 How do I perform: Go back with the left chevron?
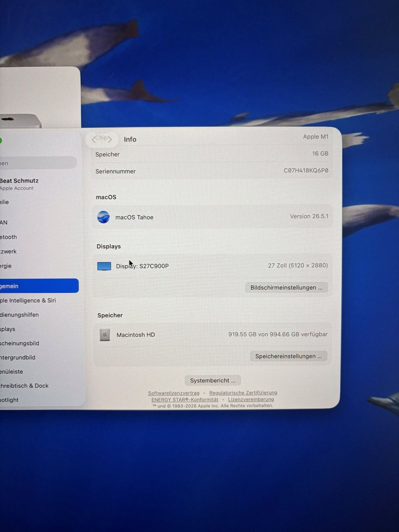pyautogui.click(x=94, y=140)
